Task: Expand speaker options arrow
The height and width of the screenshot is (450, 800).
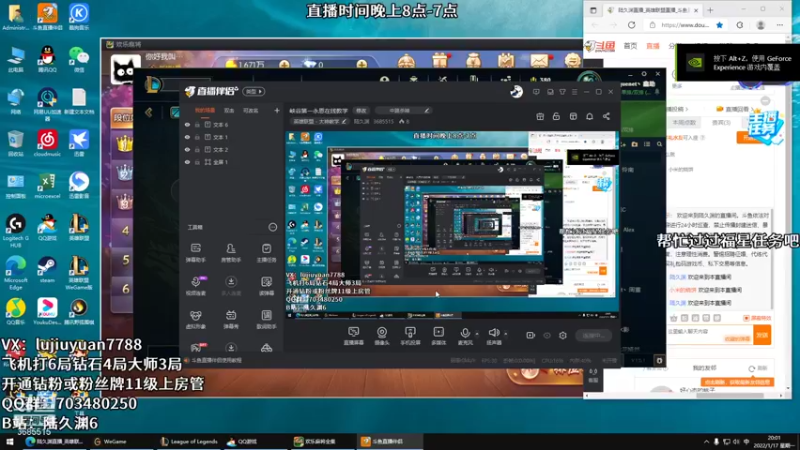Action: click(506, 334)
